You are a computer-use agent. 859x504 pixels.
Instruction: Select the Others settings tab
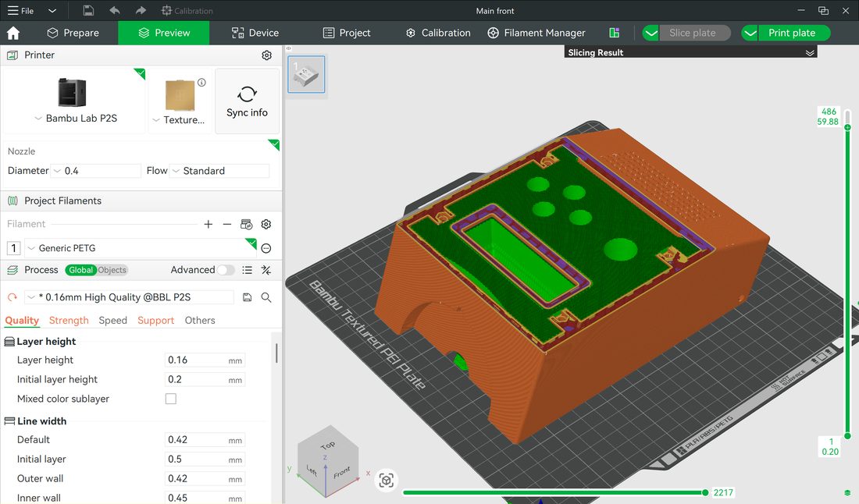(x=200, y=320)
